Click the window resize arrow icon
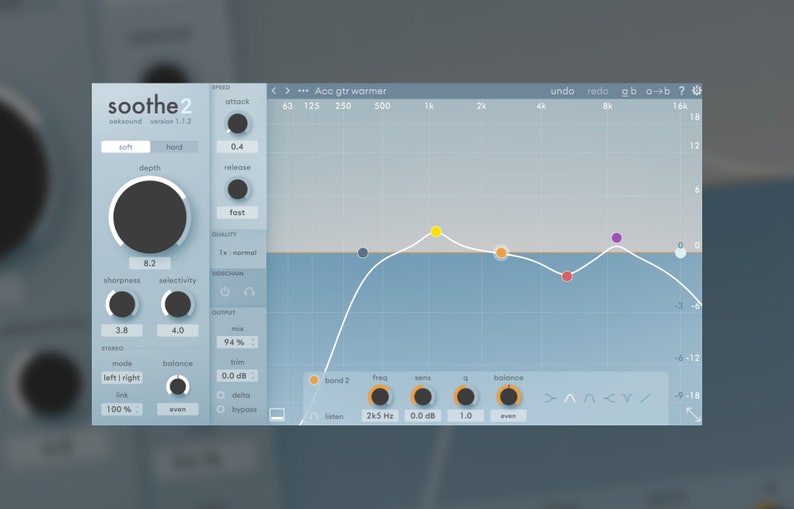 pyautogui.click(x=693, y=414)
